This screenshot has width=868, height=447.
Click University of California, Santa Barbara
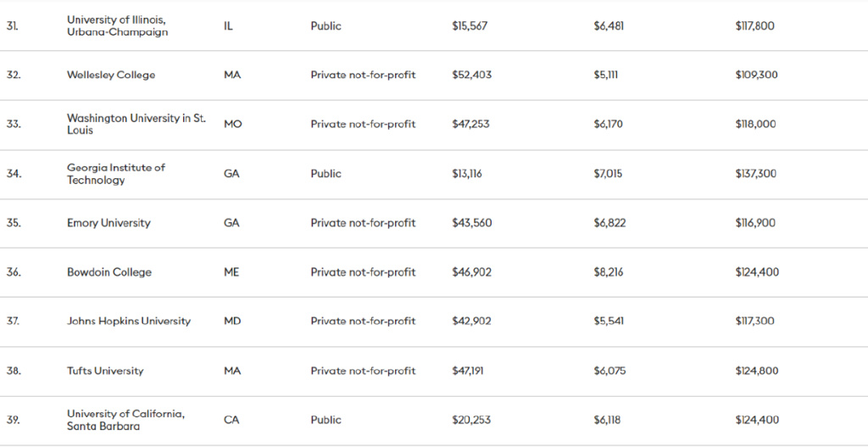click(125, 419)
